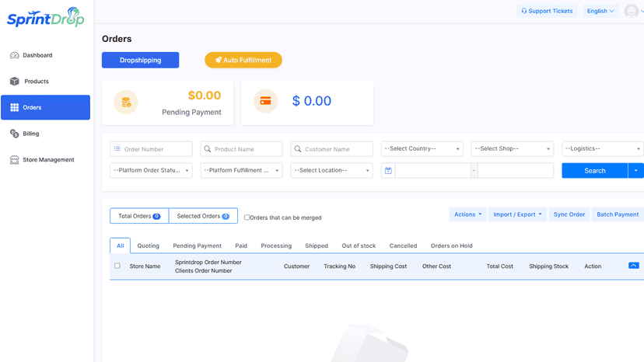The image size is (644, 362).
Task: Switch to the Quoting tab
Action: tap(149, 245)
